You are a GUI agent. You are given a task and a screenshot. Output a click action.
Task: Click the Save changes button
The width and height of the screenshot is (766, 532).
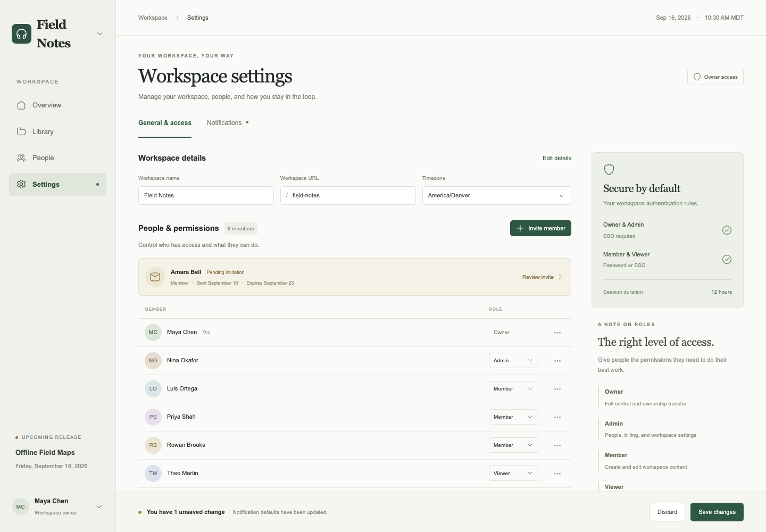(717, 512)
